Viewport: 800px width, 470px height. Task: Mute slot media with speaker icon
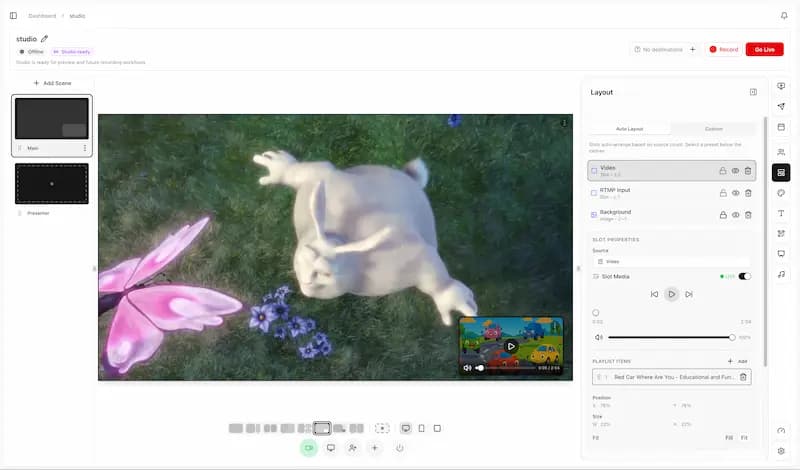click(599, 337)
